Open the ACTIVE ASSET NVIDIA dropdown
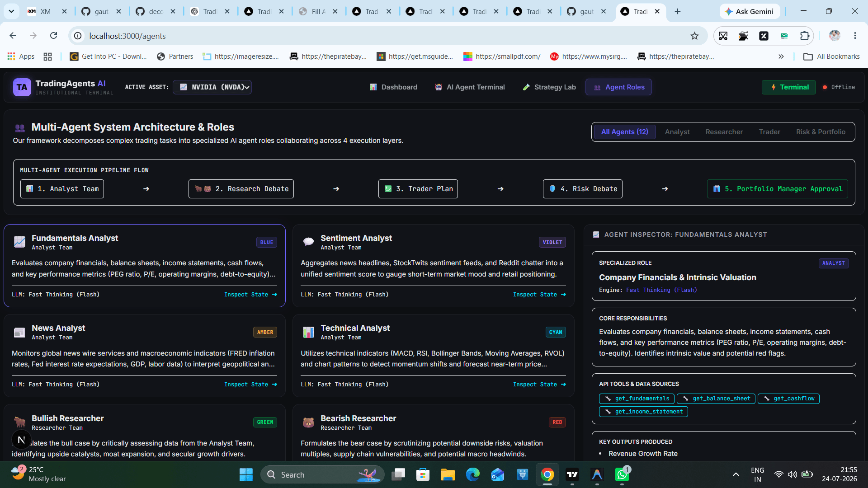The width and height of the screenshot is (868, 488). [x=212, y=87]
